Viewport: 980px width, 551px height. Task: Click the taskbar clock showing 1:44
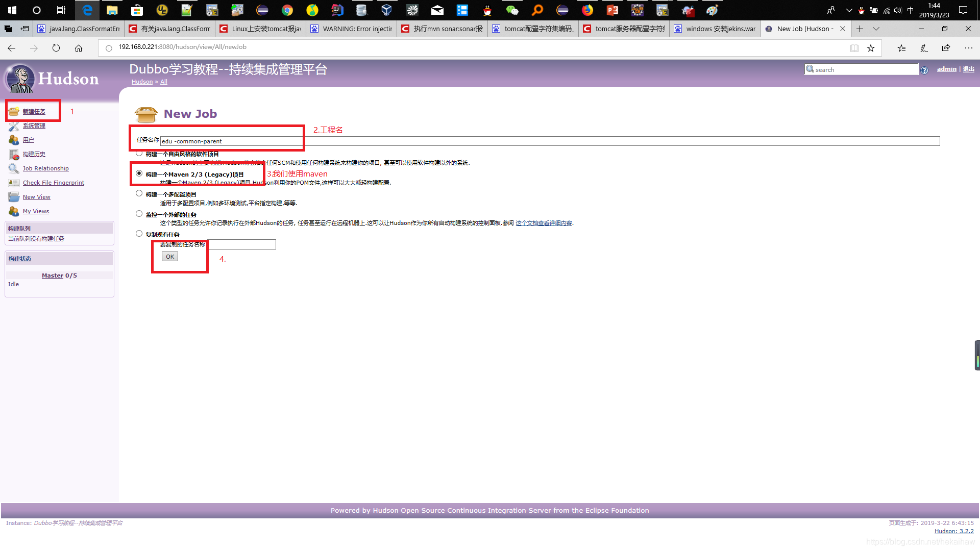click(934, 10)
